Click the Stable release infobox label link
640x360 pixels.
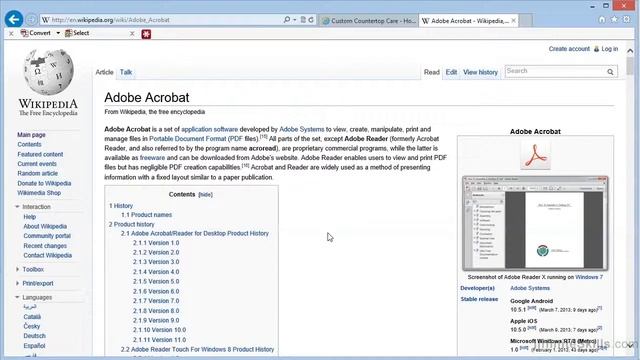pyautogui.click(x=479, y=299)
